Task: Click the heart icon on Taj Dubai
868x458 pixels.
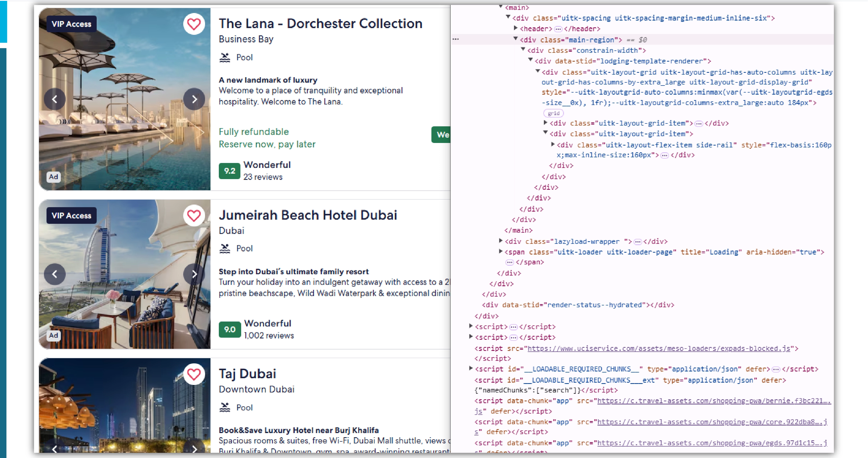Action: [x=194, y=374]
